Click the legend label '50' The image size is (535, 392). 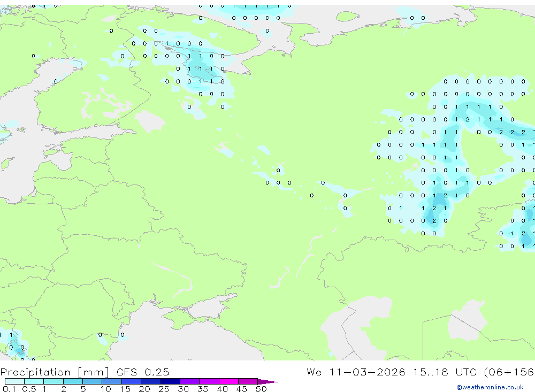click(261, 389)
